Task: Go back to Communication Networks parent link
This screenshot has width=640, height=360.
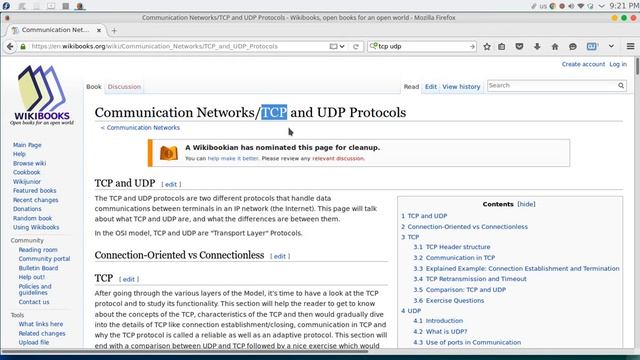Action: [x=143, y=128]
